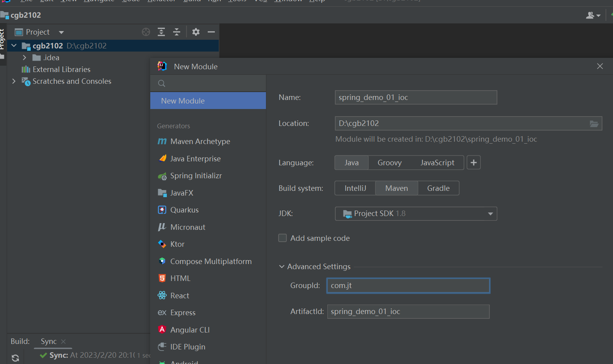The image size is (613, 364).
Task: Click the generators search box
Action: point(208,83)
